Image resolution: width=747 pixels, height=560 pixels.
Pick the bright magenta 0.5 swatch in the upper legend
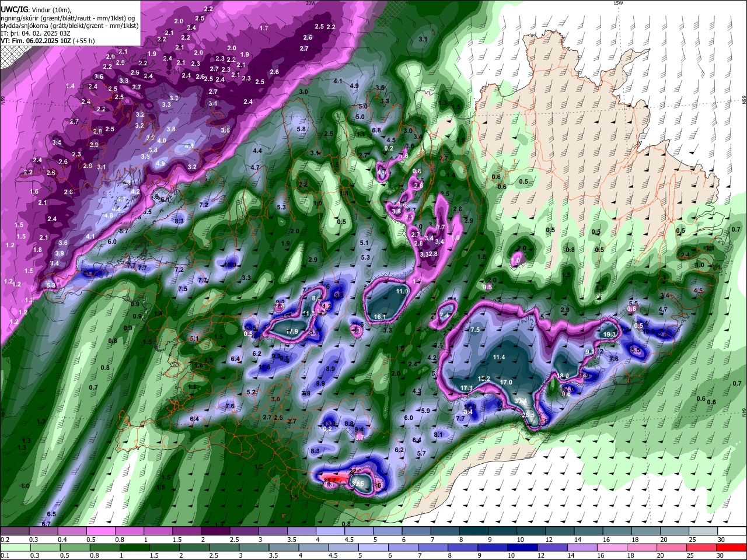point(100,531)
